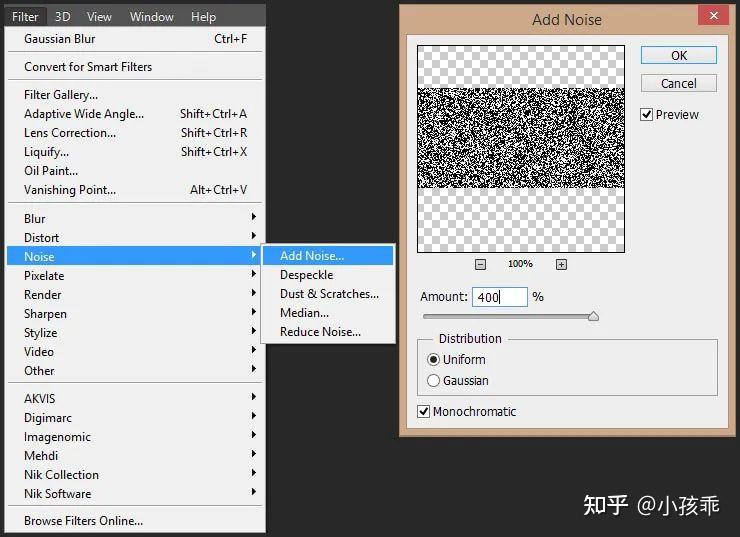Expand the Stylize submenu arrow
740x537 pixels.
coord(253,331)
